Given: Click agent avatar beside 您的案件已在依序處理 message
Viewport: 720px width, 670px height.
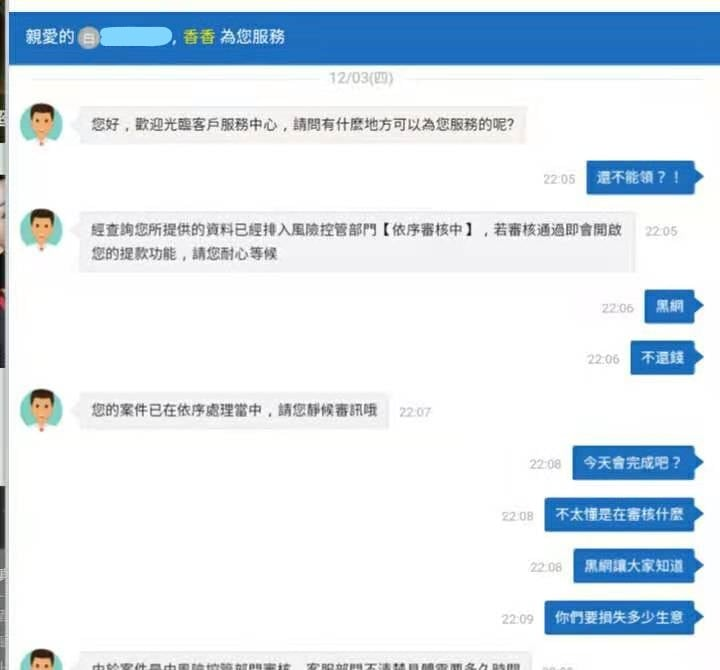Looking at the screenshot, I should click(x=41, y=410).
